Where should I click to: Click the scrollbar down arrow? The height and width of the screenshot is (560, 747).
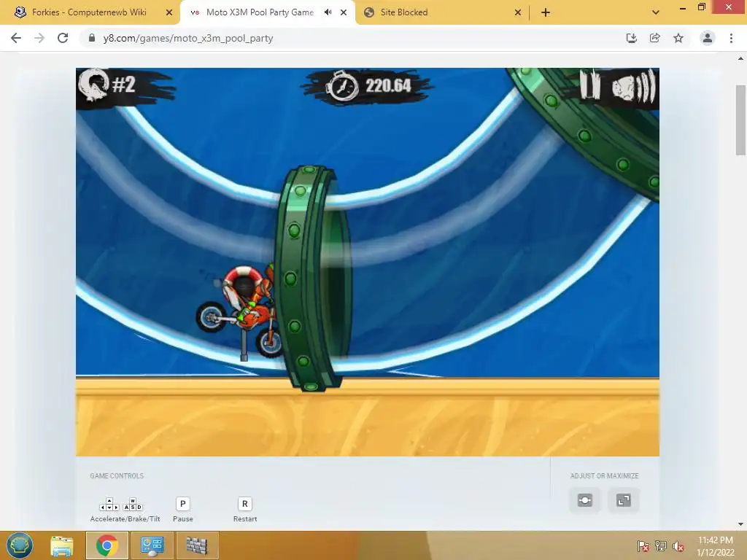click(x=740, y=524)
